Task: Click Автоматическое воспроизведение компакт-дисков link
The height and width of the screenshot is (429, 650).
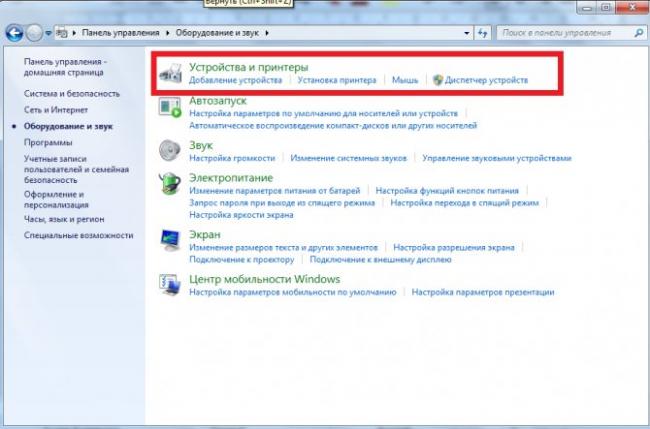Action: [333, 125]
